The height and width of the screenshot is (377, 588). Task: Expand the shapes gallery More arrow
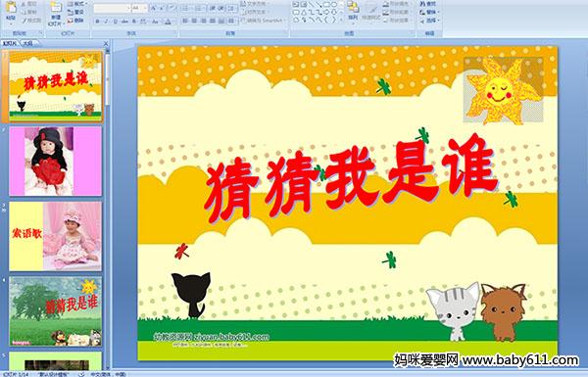pyautogui.click(x=341, y=20)
